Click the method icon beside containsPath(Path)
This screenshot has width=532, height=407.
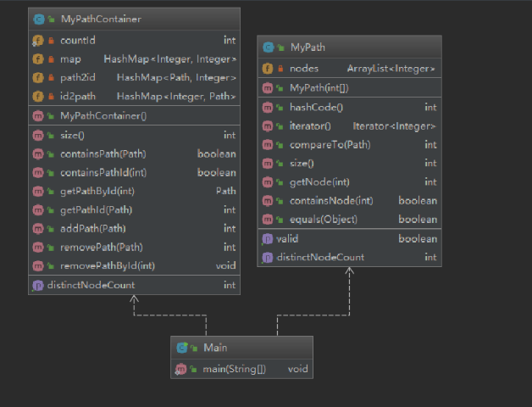click(38, 154)
